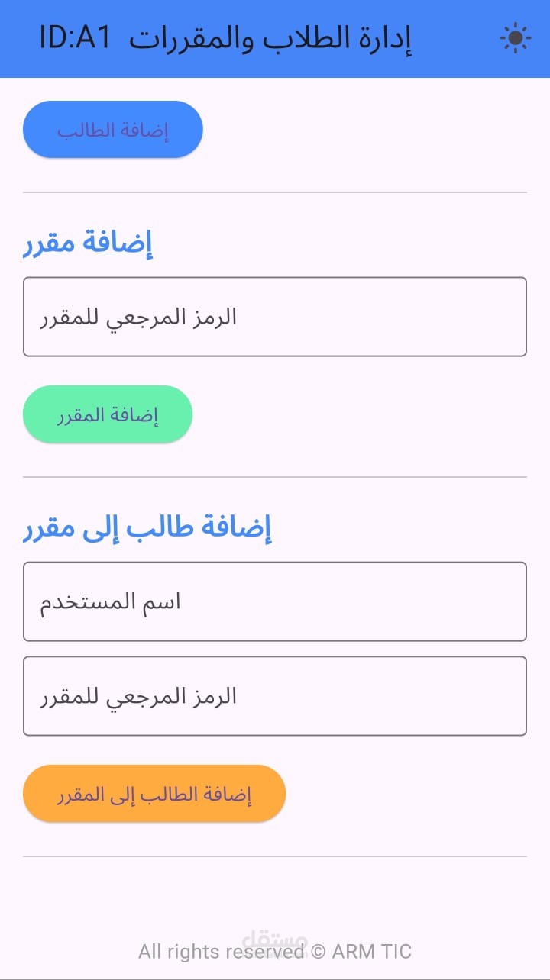Image resolution: width=550 pixels, height=980 pixels.
Task: Click the All rights reserved footer text
Action: (222, 952)
